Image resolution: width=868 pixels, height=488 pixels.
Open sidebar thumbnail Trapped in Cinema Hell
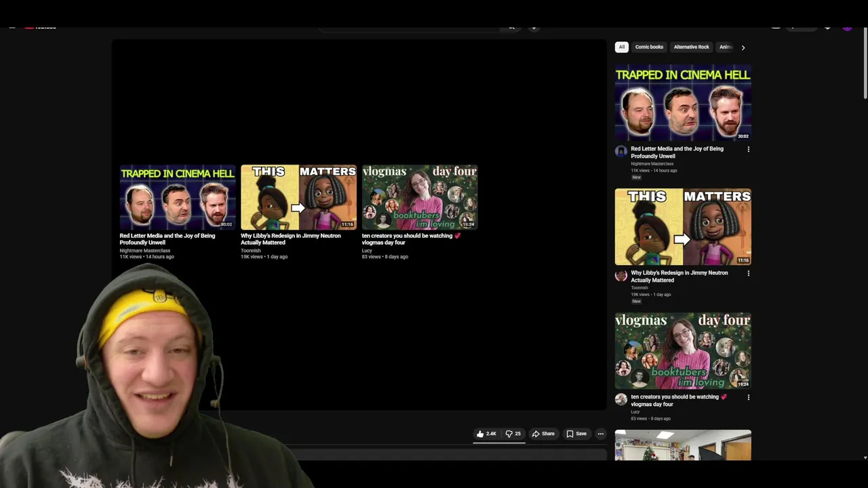click(x=683, y=102)
